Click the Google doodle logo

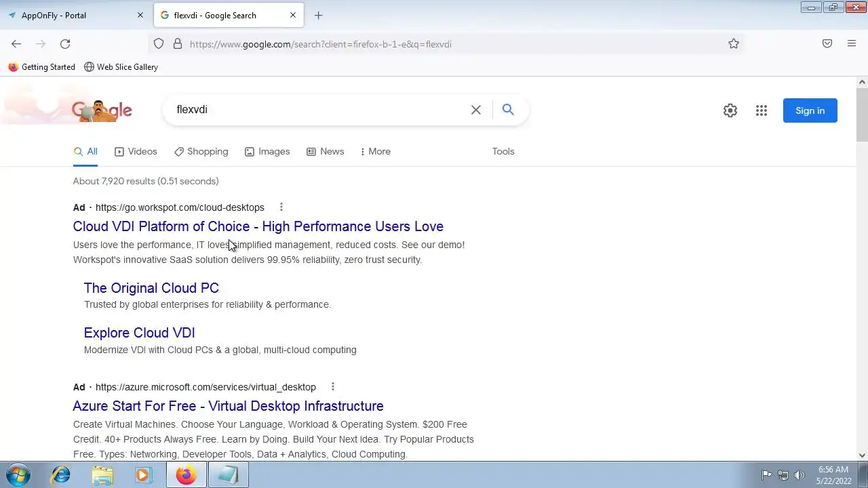pyautogui.click(x=102, y=110)
